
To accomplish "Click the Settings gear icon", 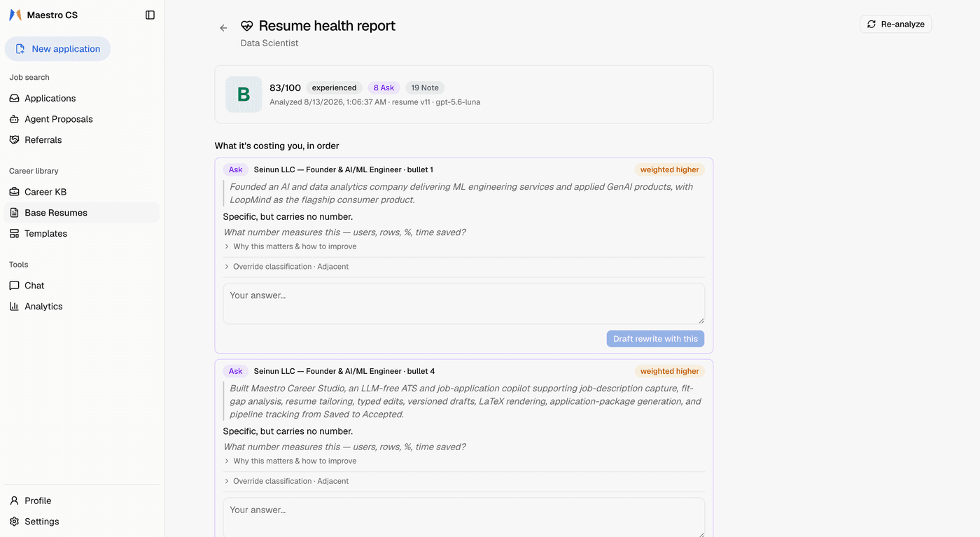I will coord(14,522).
